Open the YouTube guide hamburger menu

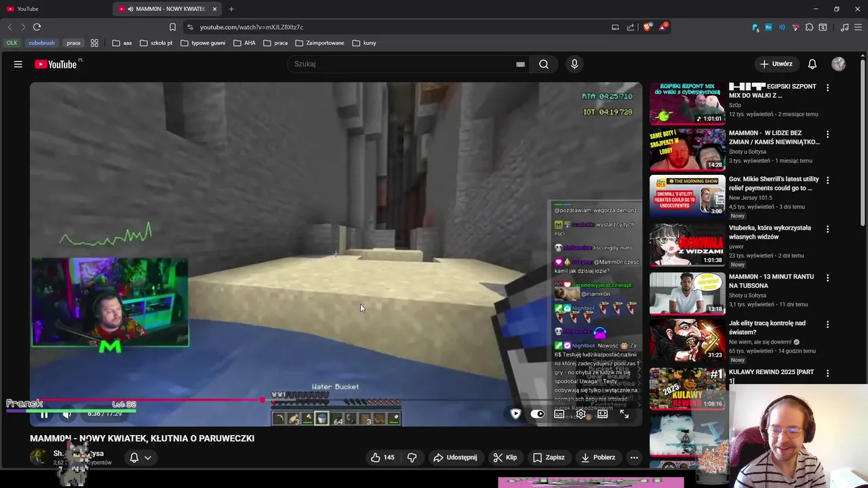coord(18,64)
